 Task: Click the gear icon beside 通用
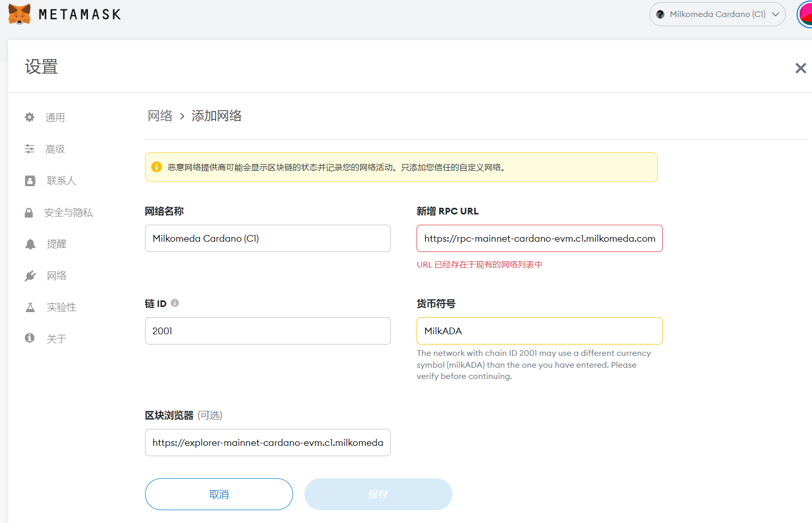tap(30, 117)
